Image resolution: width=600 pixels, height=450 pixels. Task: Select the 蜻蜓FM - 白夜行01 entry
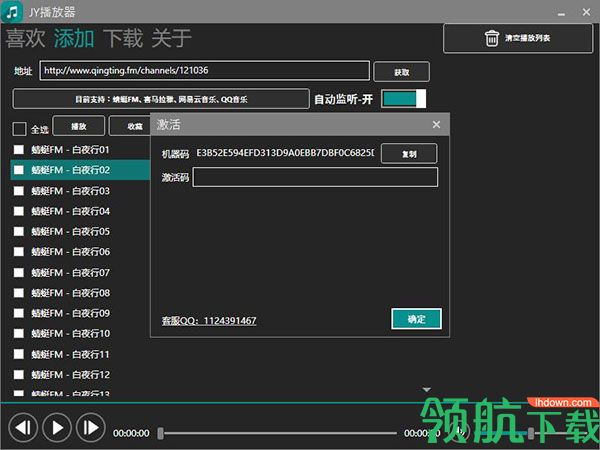(x=70, y=150)
